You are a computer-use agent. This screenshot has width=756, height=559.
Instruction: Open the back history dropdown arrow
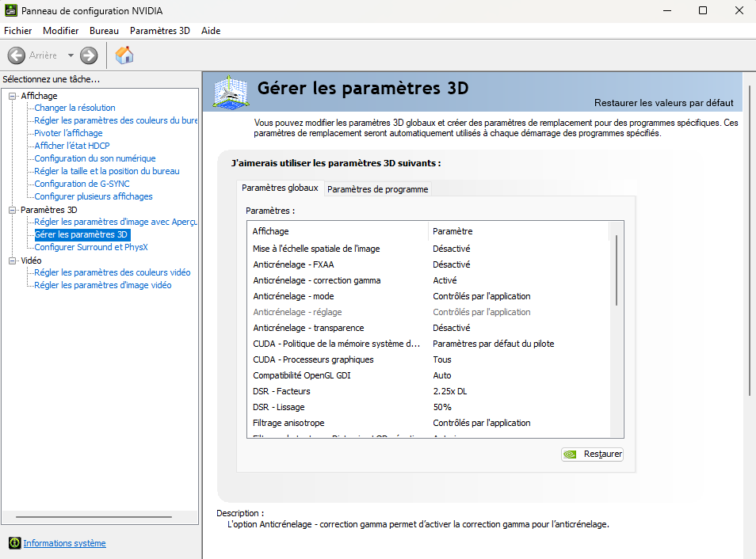[x=71, y=55]
